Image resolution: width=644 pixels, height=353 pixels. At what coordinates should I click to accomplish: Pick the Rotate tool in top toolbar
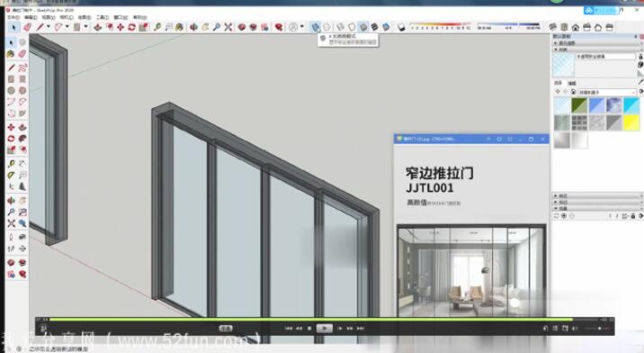tap(131, 27)
